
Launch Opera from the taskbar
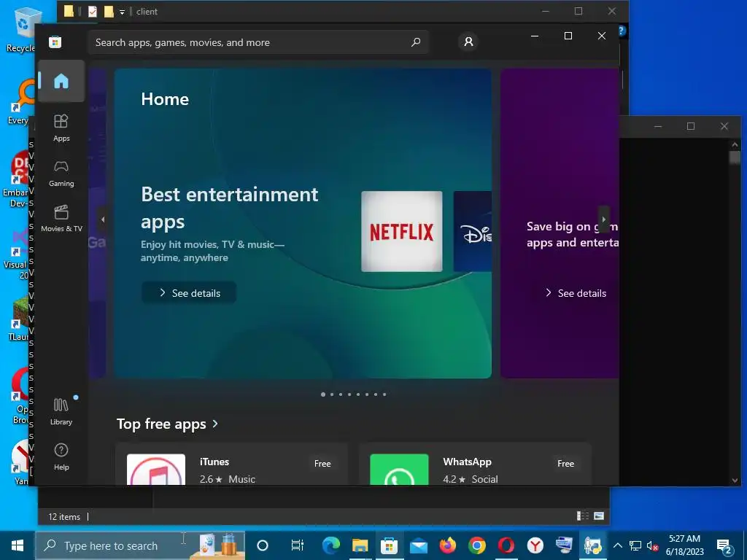[x=506, y=545]
